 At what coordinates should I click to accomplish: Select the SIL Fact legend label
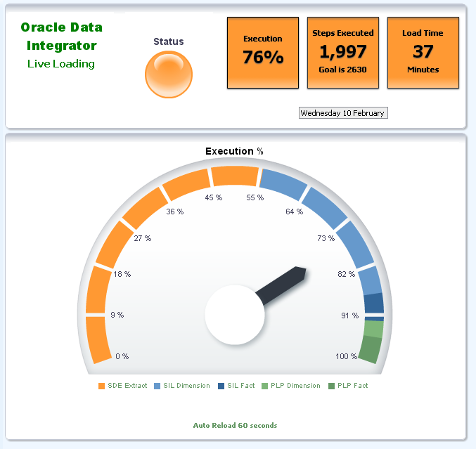[241, 386]
